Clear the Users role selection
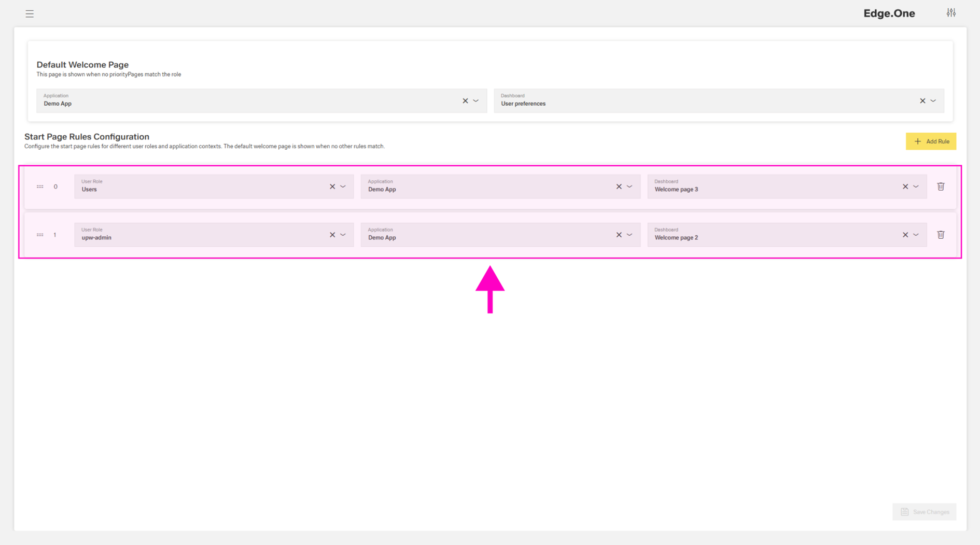This screenshot has width=980, height=545. point(332,187)
